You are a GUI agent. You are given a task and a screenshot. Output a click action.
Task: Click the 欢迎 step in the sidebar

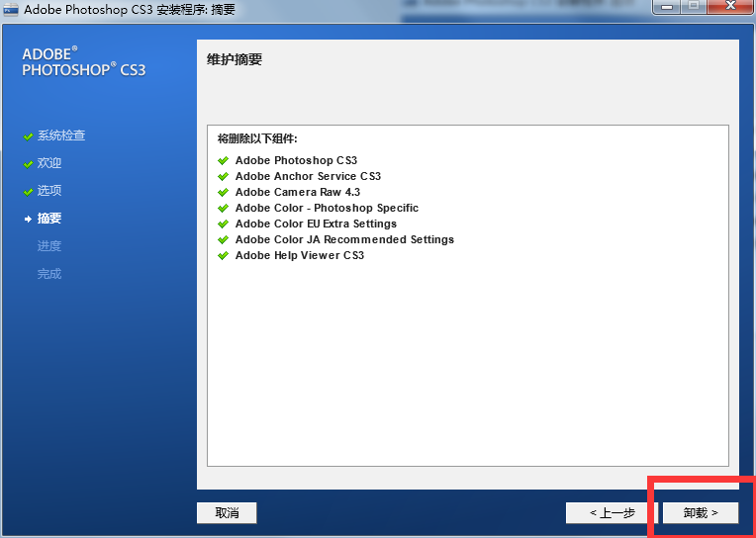click(x=49, y=163)
